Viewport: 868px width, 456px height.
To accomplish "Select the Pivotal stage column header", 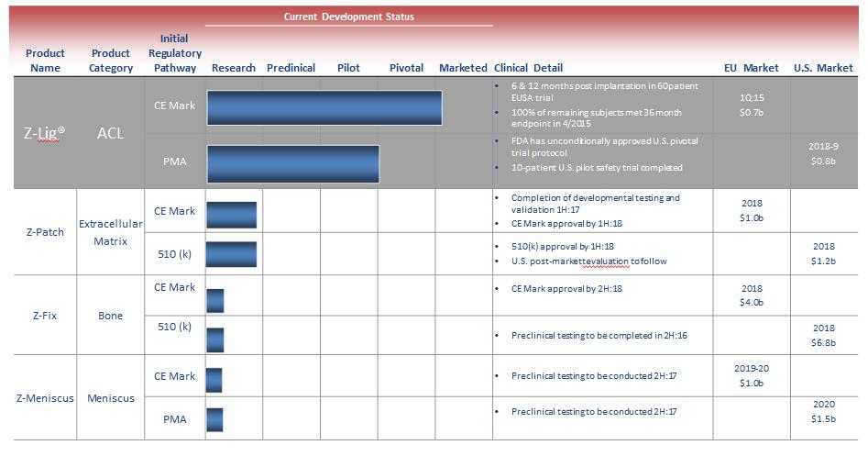I will click(x=406, y=68).
